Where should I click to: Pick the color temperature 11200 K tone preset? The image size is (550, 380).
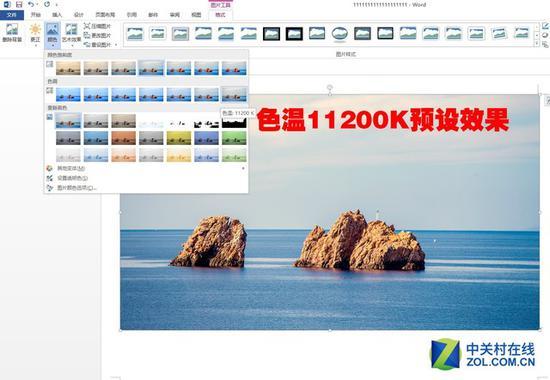234,94
